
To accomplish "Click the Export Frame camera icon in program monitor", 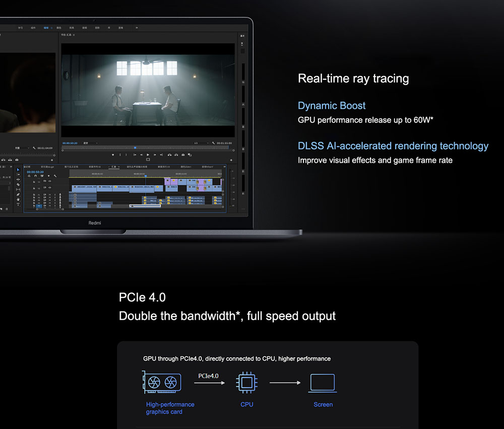I will pyautogui.click(x=183, y=155).
